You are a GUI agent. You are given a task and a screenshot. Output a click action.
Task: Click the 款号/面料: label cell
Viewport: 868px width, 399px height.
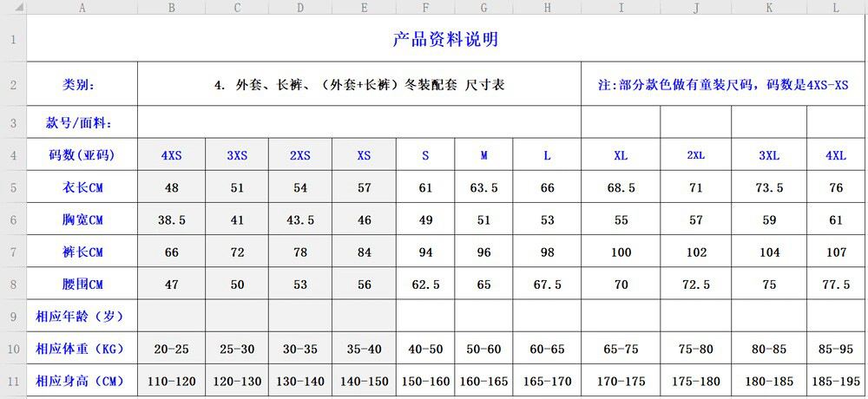(x=82, y=121)
